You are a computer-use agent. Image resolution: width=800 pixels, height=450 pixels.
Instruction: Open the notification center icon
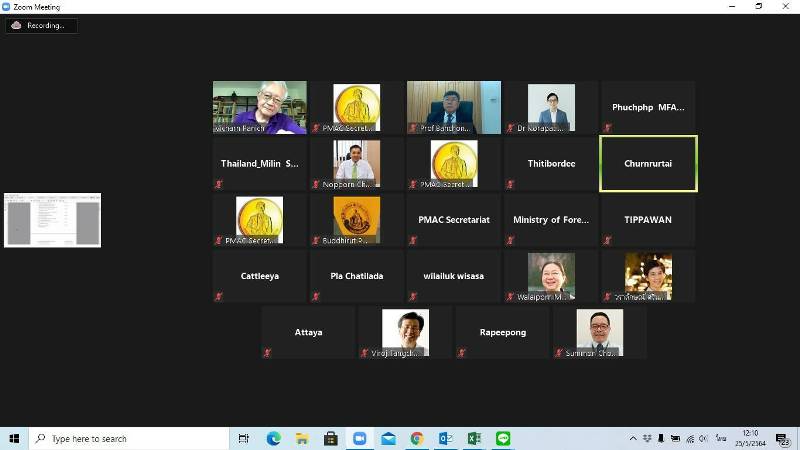pos(783,438)
